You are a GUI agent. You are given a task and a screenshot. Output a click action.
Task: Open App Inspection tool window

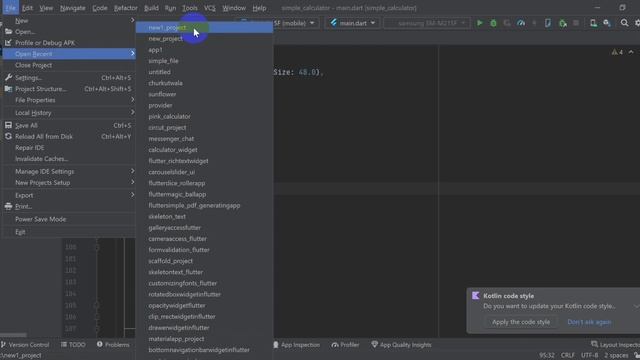click(x=296, y=344)
